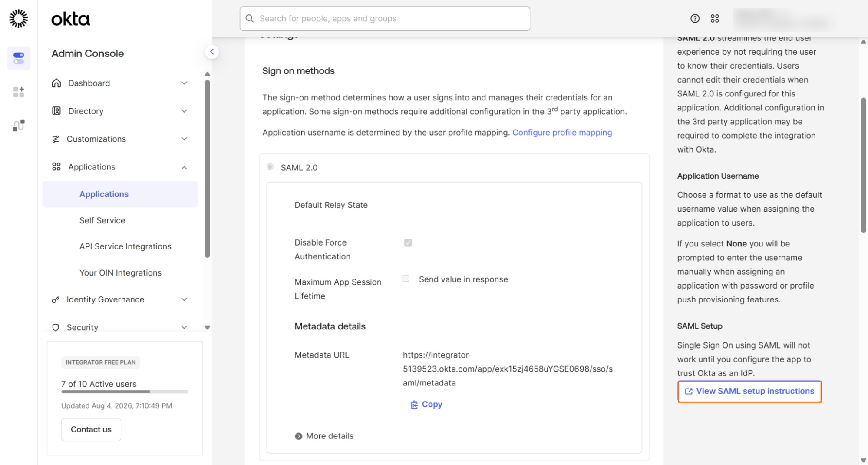Click the right panel vertical scrollbar thumb
Viewport: 868px width, 465px height.
pos(863,165)
